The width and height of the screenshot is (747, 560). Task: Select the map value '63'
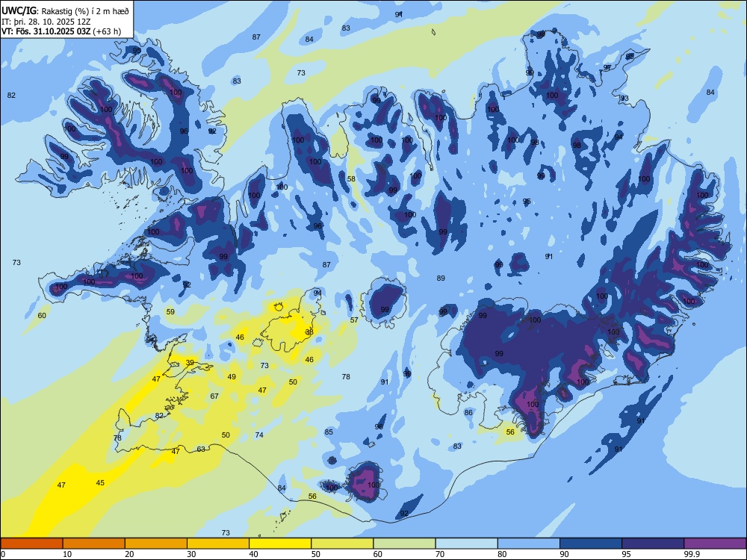pos(201,449)
